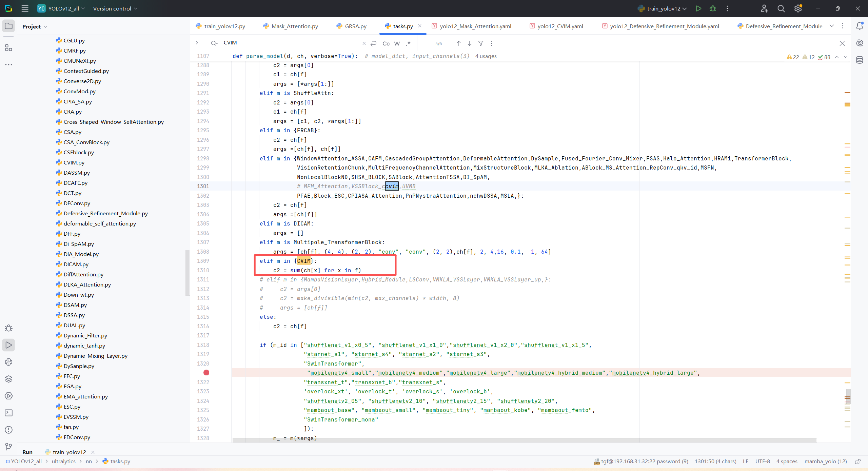868x471 pixels.
Task: Open IDE settings gear icon
Action: [798, 8]
